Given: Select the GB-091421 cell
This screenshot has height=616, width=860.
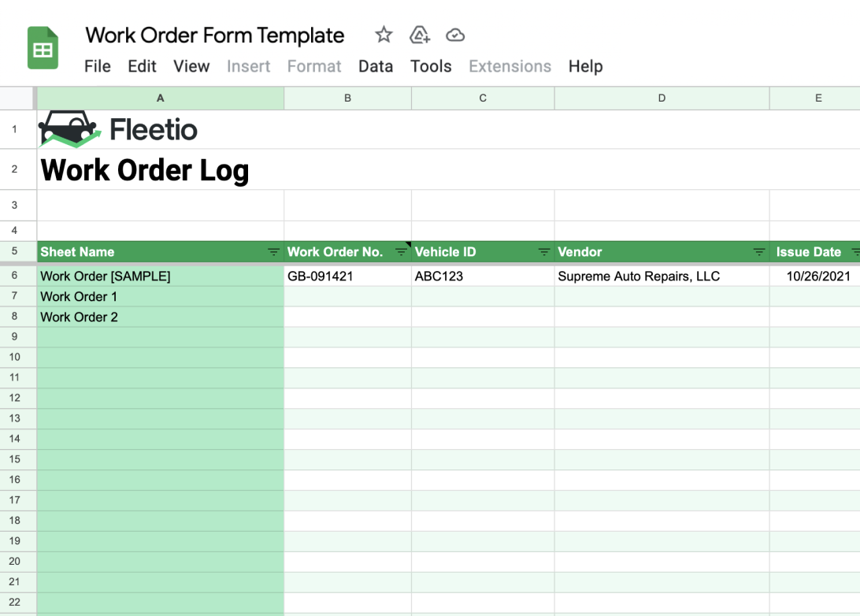Looking at the screenshot, I should (348, 276).
